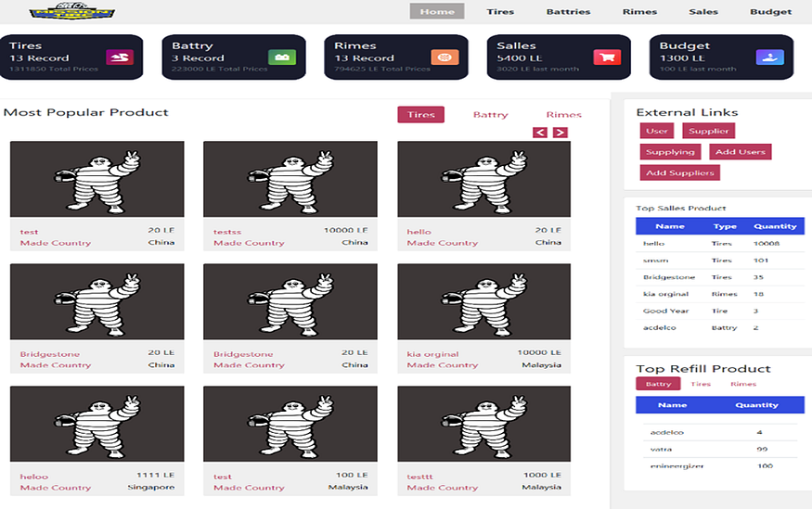This screenshot has height=509, width=812.
Task: Open the Battry 3 Record summary card
Action: click(234, 57)
